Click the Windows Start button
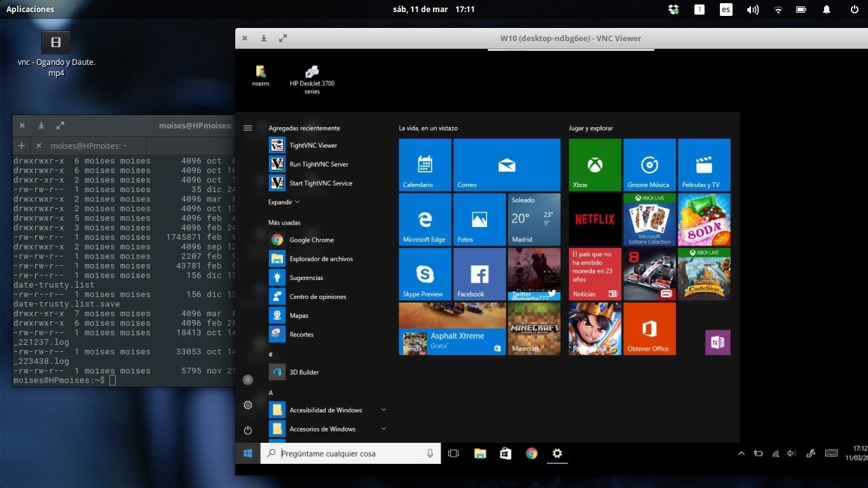The image size is (868, 488). pos(248,454)
